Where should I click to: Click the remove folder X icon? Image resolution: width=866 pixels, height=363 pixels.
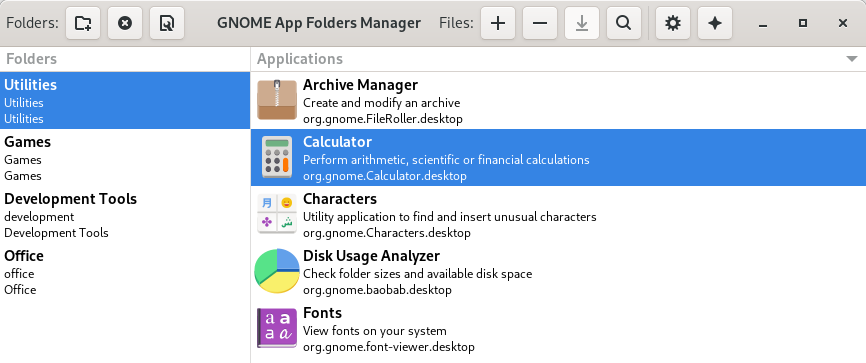[125, 23]
